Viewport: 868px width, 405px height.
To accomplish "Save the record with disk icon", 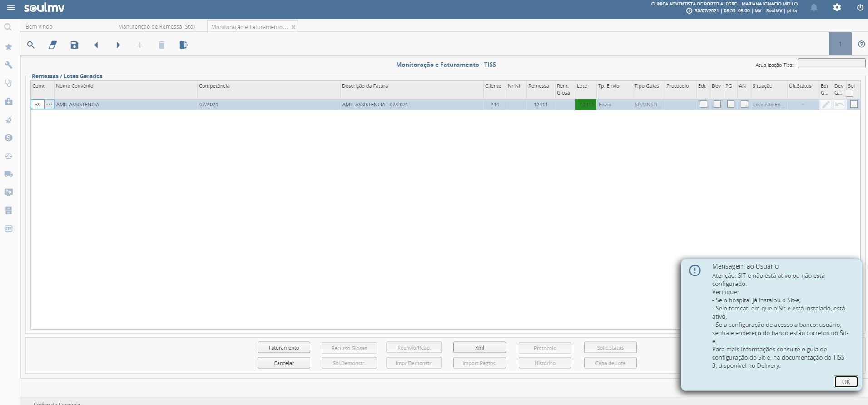I will (x=74, y=45).
